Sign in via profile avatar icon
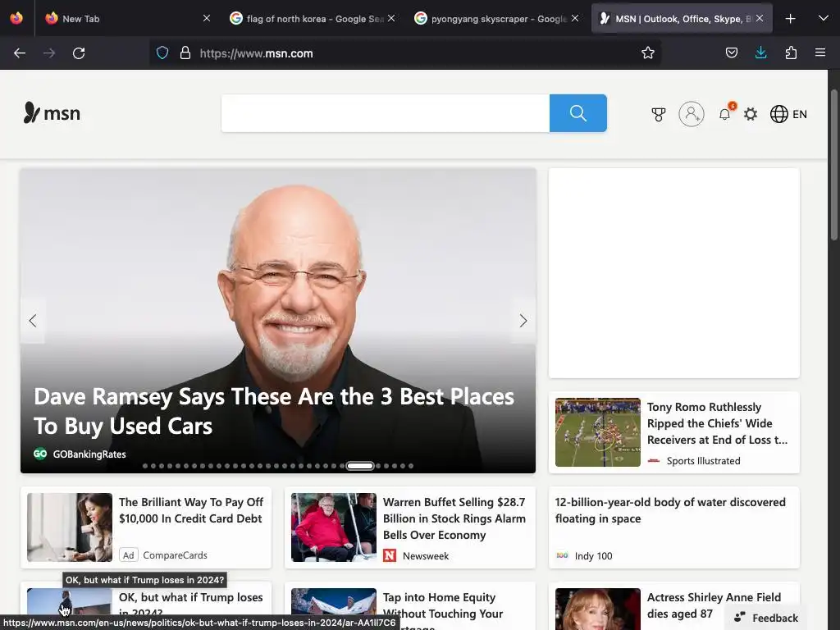Screen dimensions: 840x630 pos(691,114)
